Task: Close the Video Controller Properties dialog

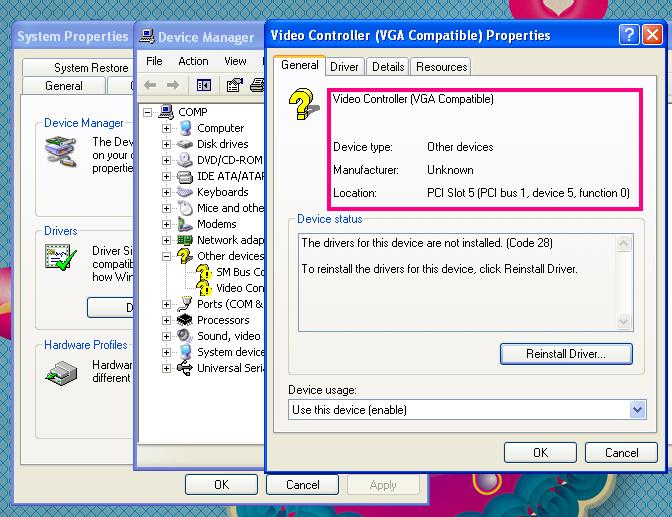Action: point(652,35)
